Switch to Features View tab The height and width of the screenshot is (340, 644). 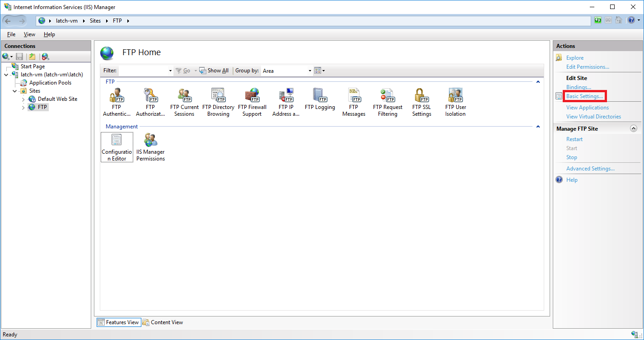pos(118,322)
